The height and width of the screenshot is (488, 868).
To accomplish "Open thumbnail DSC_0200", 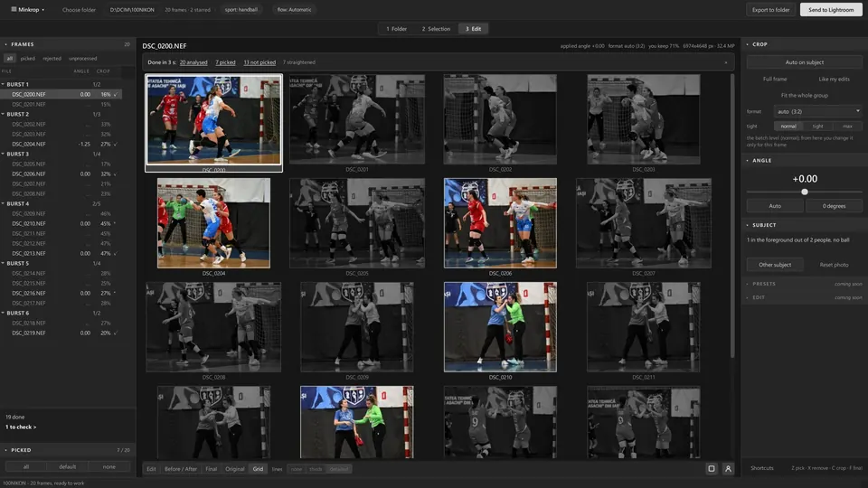I will coord(213,120).
